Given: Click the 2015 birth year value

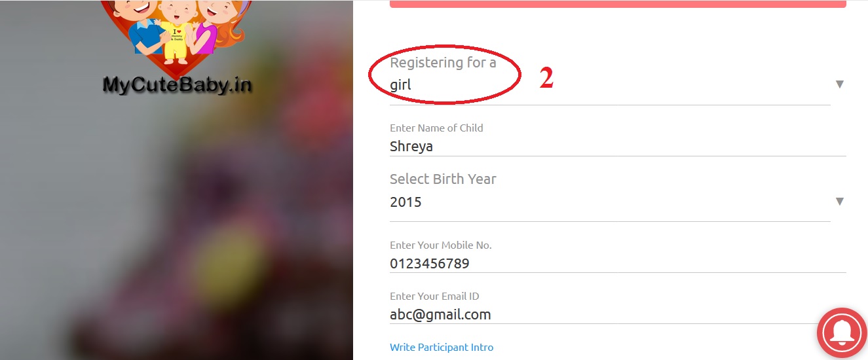Looking at the screenshot, I should click(x=406, y=202).
